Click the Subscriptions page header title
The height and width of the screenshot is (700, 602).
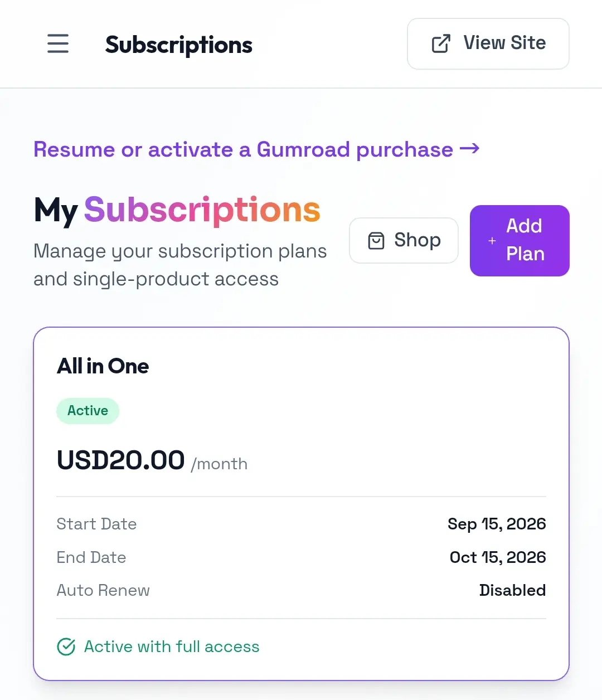coord(179,45)
